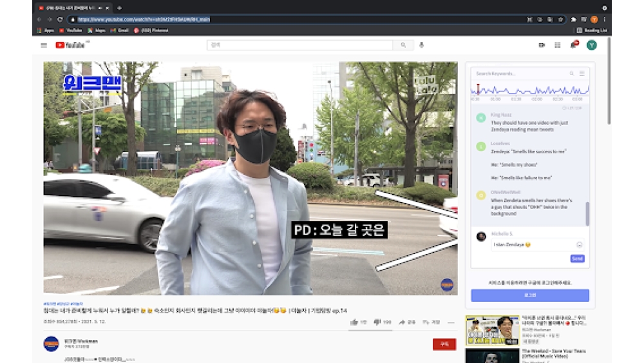Open the YouTube apps grid icon

[x=557, y=45]
